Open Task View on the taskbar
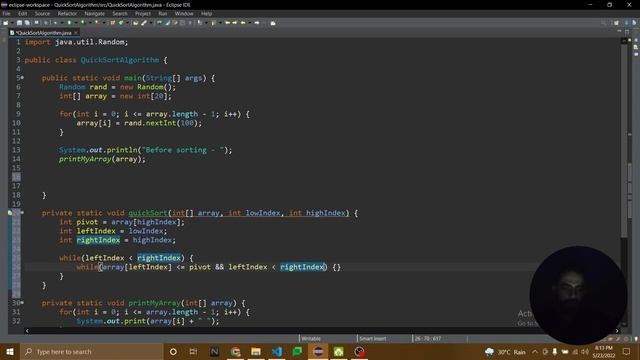This screenshot has width=640, height=360. pyautogui.click(x=193, y=351)
